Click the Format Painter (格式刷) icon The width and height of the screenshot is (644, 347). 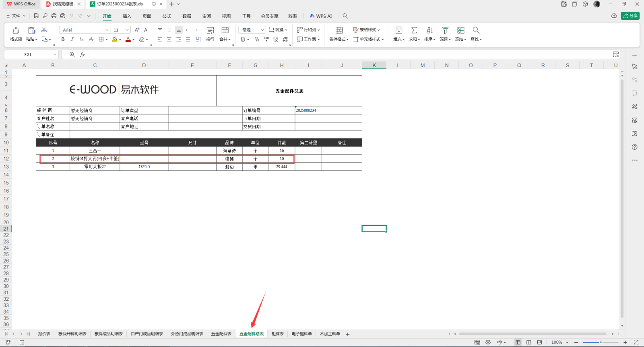tap(16, 31)
